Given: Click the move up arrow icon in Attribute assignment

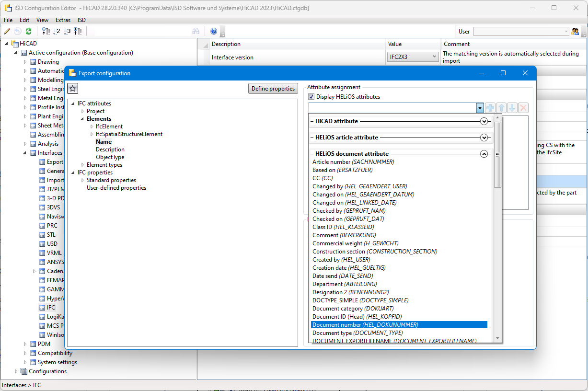Looking at the screenshot, I should pyautogui.click(x=501, y=108).
